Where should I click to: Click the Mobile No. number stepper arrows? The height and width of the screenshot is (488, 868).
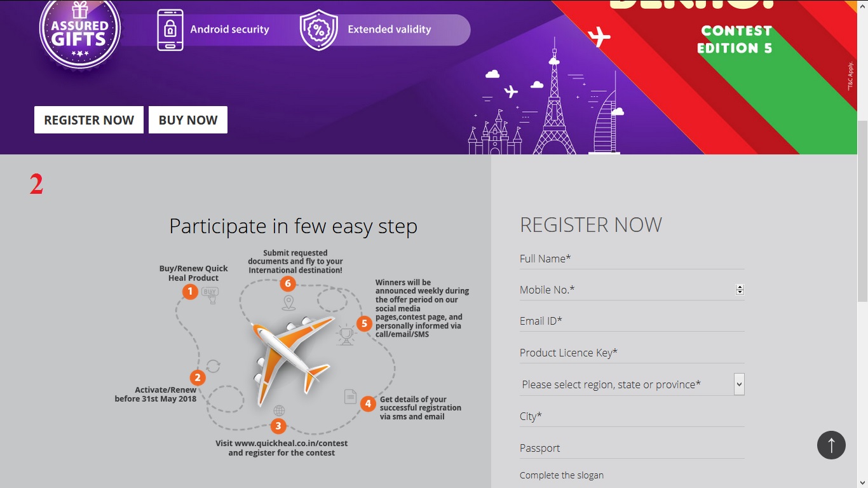tap(740, 290)
